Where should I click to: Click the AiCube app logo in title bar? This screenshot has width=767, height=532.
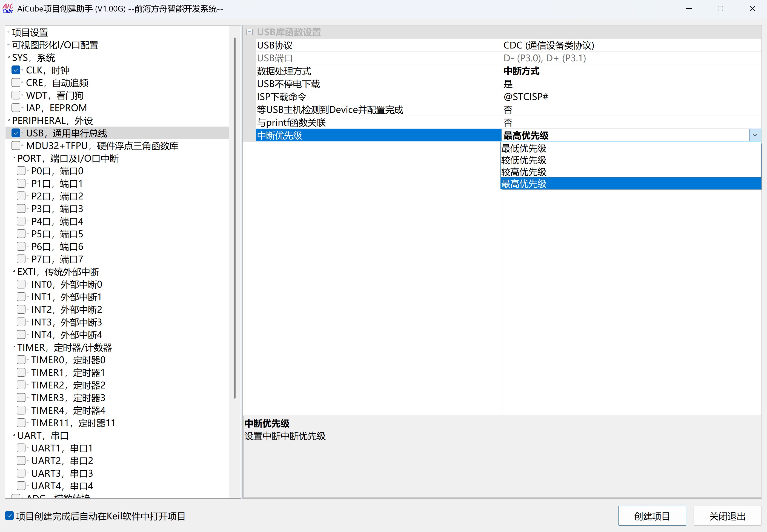tap(8, 8)
